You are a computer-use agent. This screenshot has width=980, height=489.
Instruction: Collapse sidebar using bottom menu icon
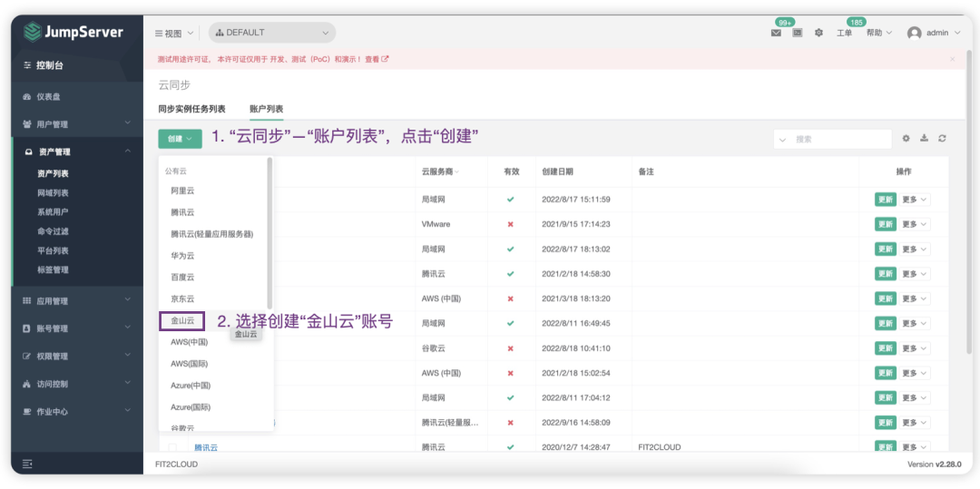point(27,464)
